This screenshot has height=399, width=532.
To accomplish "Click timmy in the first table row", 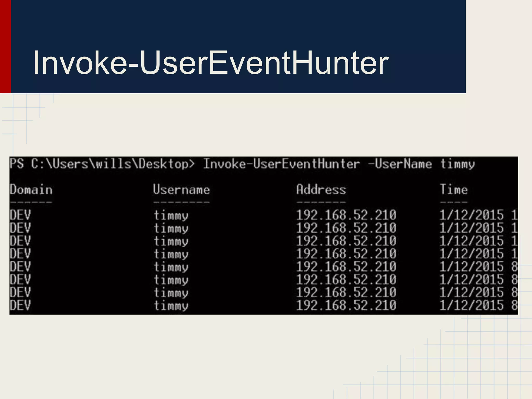I will (171, 216).
